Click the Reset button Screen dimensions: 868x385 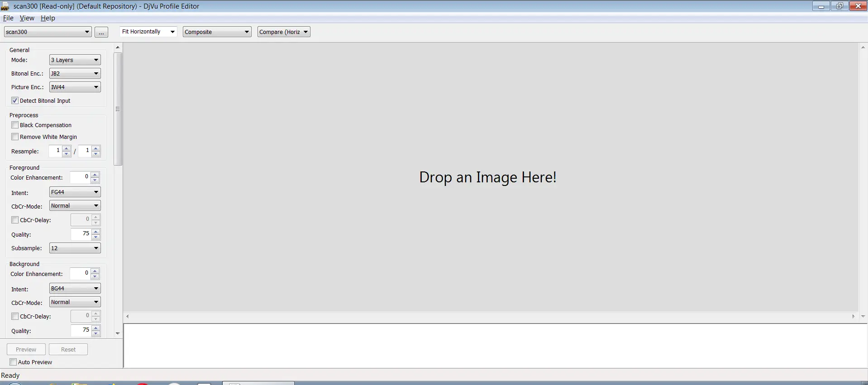[x=68, y=349]
